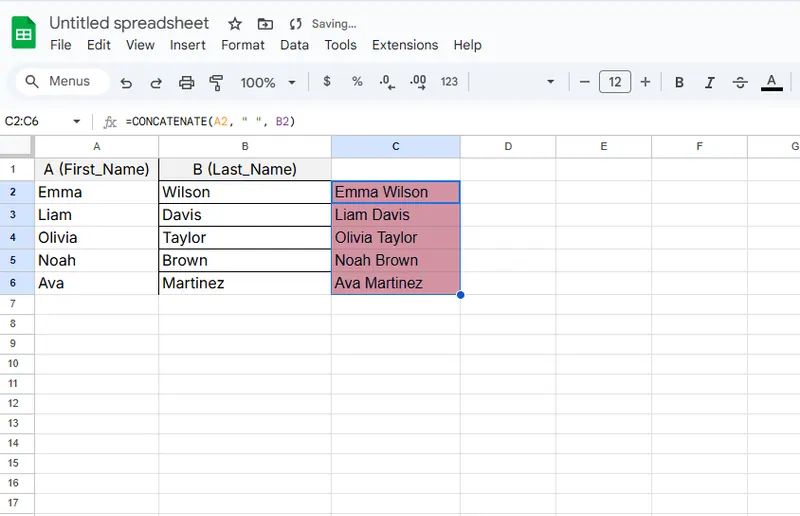Screen dimensions: 800x516
Task: Increase font size with plus button
Action: [646, 82]
